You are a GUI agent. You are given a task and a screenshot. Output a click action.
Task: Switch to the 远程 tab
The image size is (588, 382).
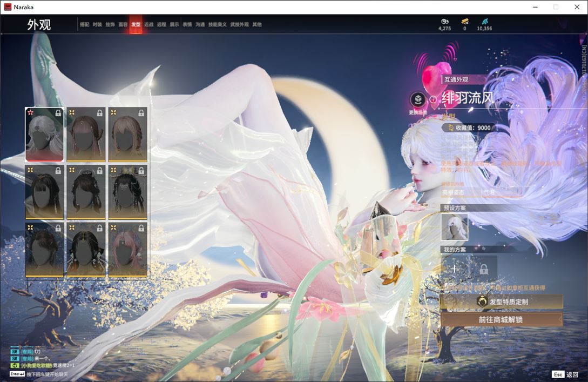point(161,24)
